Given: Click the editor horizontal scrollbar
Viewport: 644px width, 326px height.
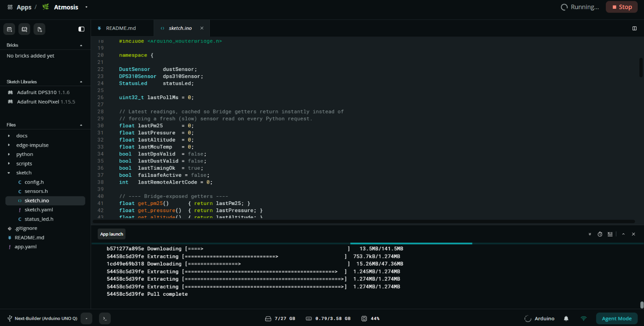Looking at the screenshot, I should [363, 221].
